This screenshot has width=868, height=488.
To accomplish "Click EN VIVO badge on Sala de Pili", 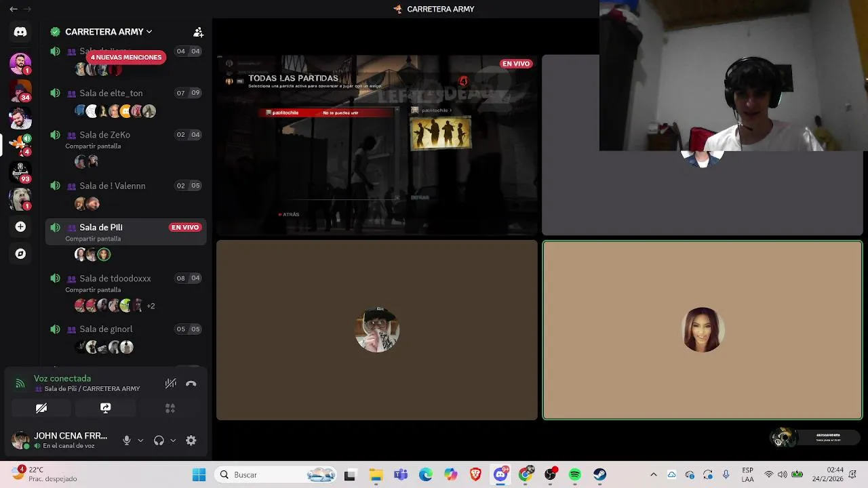I will (x=185, y=228).
